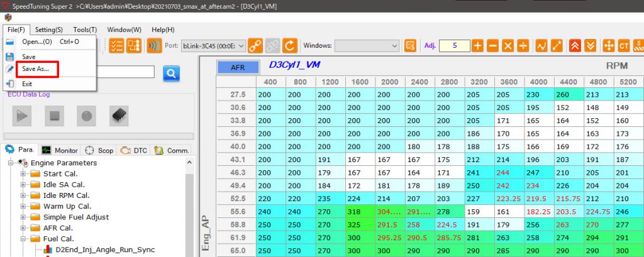This screenshot has height=257, width=644.
Task: Click the round record button in ECU Data Log
Action: (86, 116)
